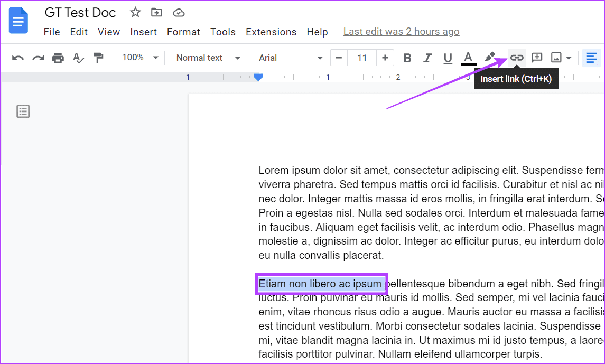Decrease the font size
This screenshot has width=605, height=364.
339,58
